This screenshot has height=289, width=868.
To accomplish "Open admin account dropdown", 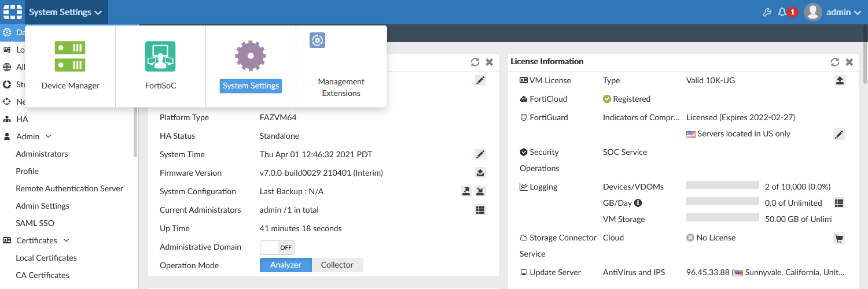I will 844,12.
